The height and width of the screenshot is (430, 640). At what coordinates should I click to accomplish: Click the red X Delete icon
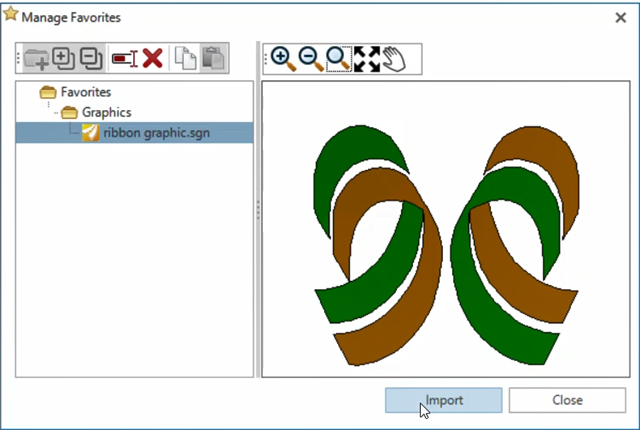(153, 58)
